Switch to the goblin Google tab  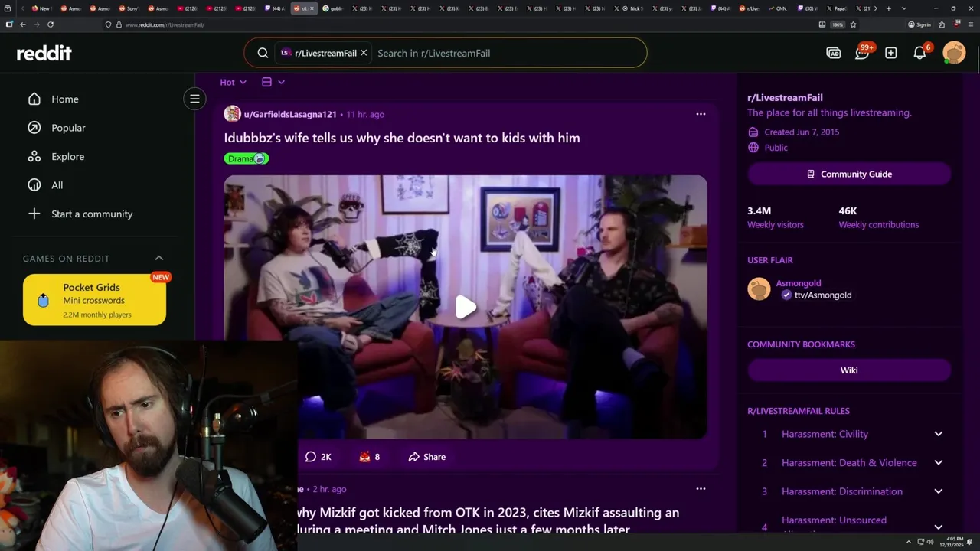click(332, 8)
